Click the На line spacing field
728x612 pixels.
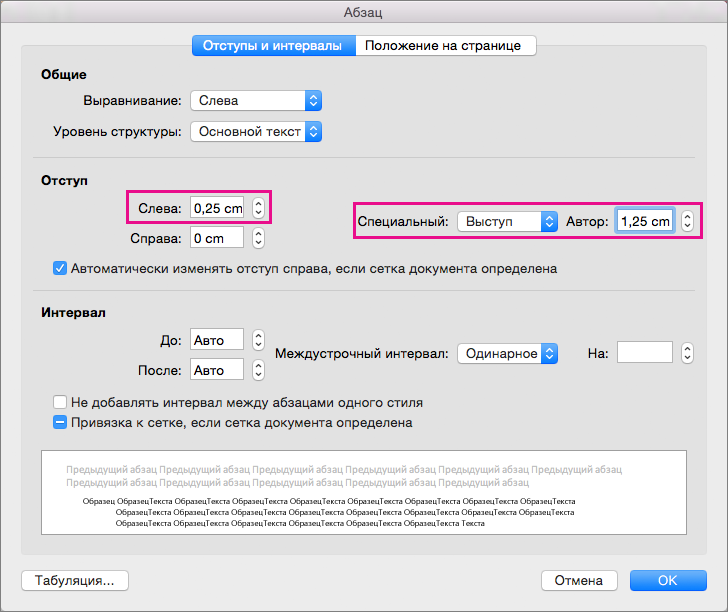tap(645, 352)
